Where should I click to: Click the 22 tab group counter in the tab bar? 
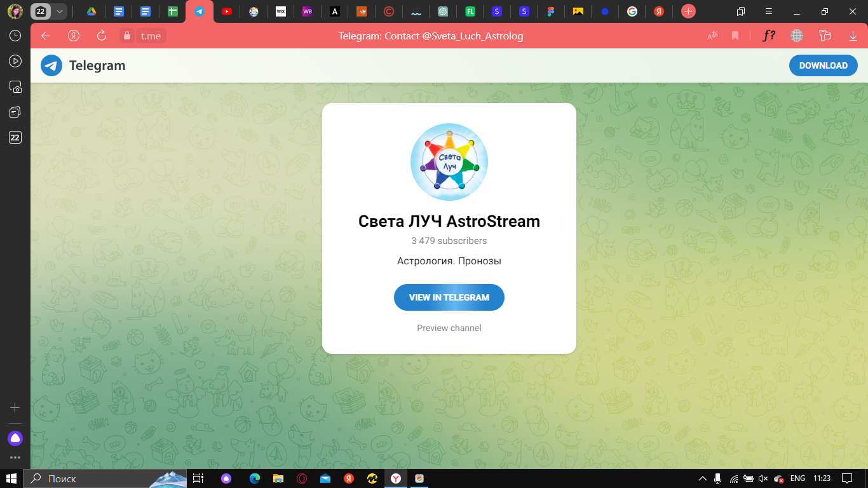tap(41, 11)
